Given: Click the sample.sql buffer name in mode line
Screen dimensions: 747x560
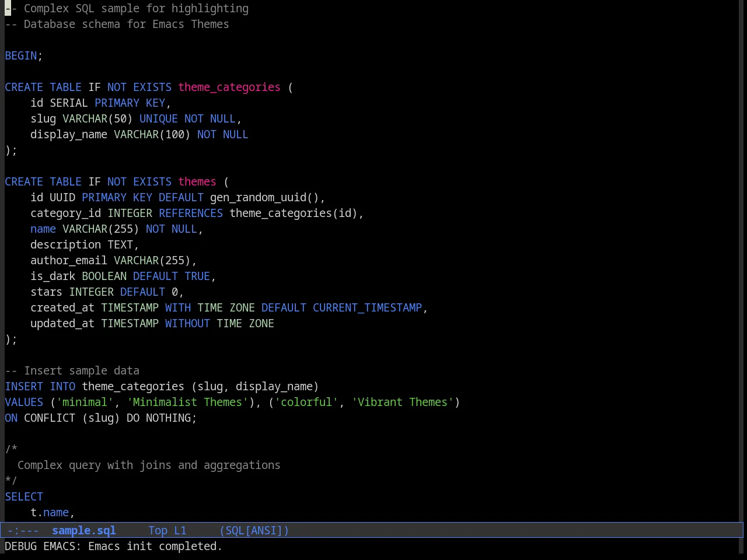Looking at the screenshot, I should click(x=84, y=530).
